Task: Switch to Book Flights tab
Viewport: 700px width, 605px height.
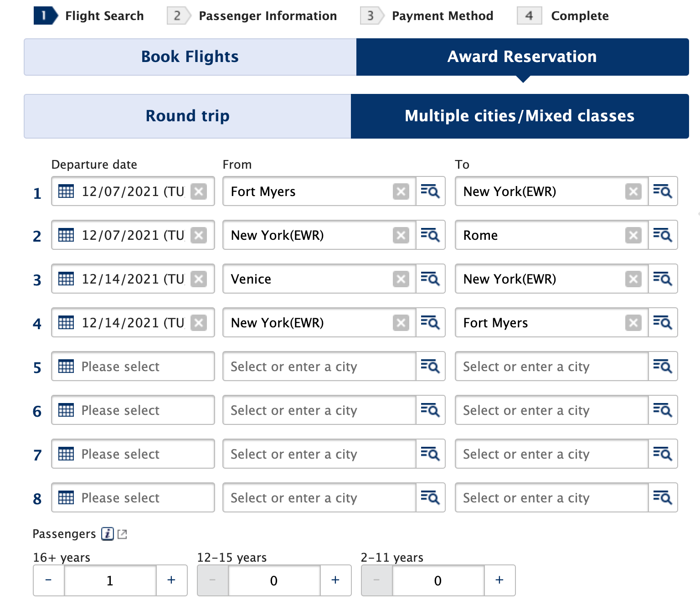Action: tap(190, 57)
